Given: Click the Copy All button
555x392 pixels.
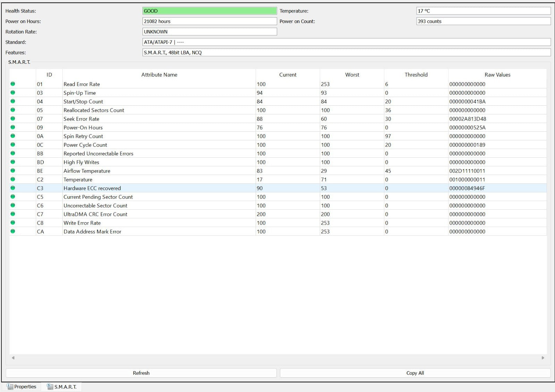Looking at the screenshot, I should point(415,373).
